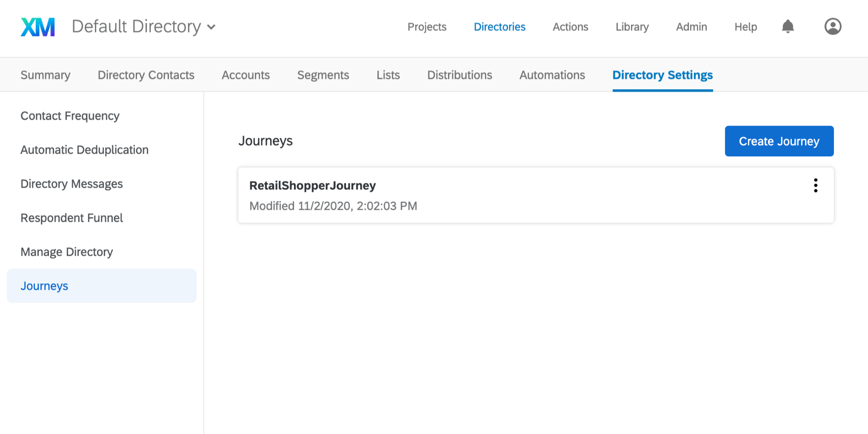Switch to the Segments tab
The height and width of the screenshot is (434, 868).
click(x=323, y=75)
